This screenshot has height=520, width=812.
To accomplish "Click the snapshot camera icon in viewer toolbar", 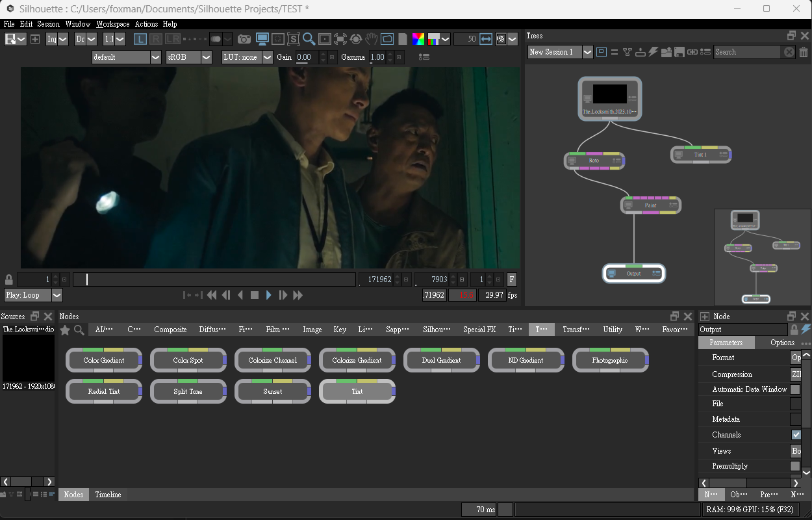I will point(244,39).
